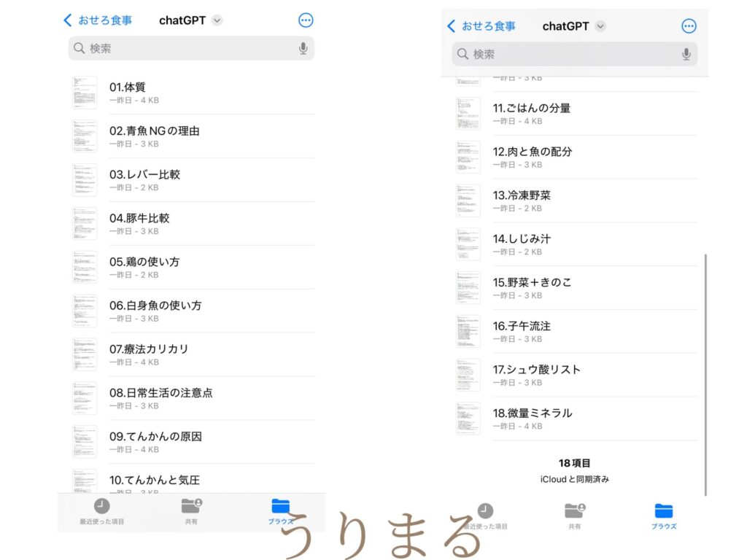Open 共有 tab in left screen
The height and width of the screenshot is (560, 747).
[x=192, y=511]
